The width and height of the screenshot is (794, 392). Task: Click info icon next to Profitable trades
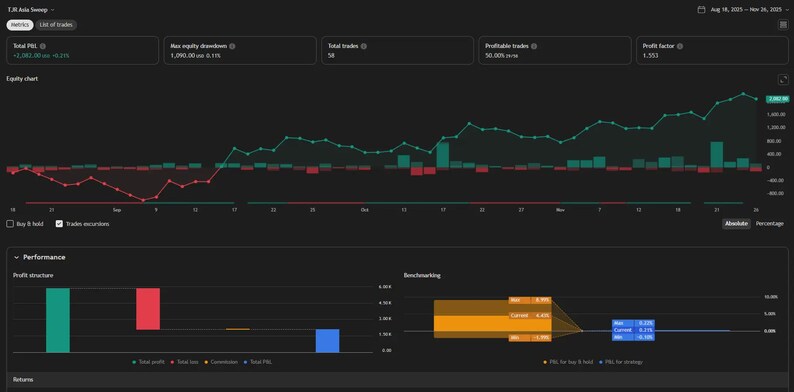point(534,46)
